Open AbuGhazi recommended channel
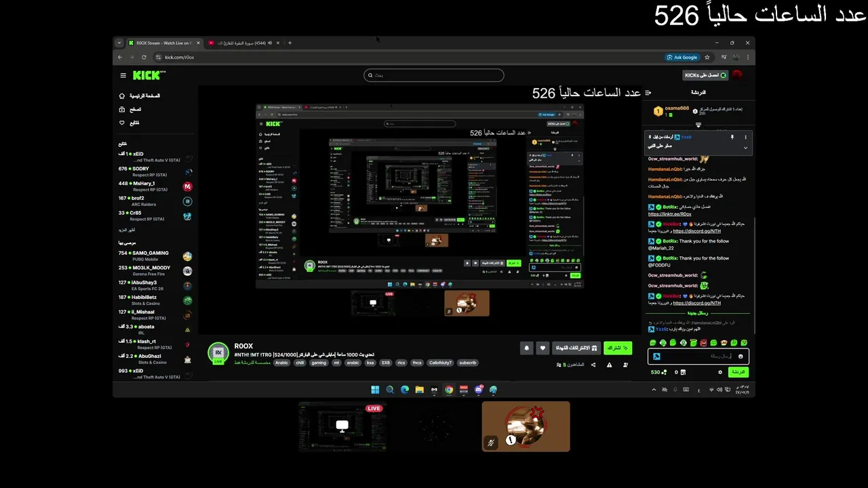The height and width of the screenshot is (488, 868). pos(155,359)
